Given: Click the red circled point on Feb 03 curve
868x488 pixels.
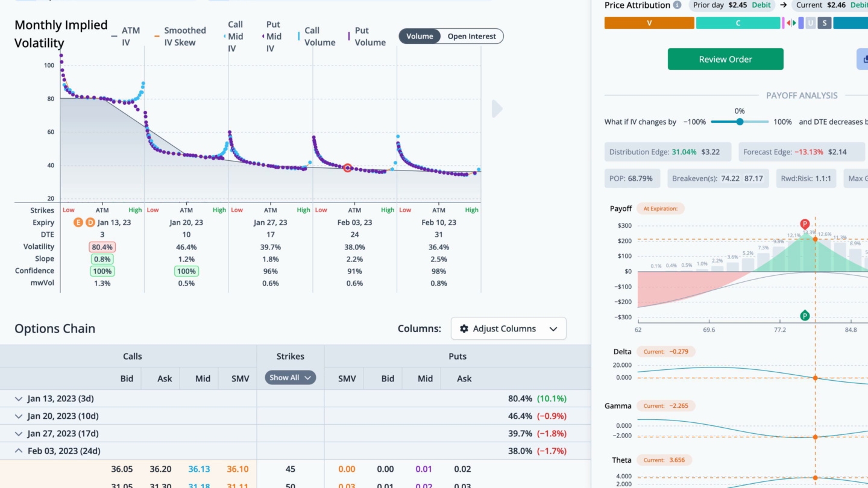Looking at the screenshot, I should coord(347,168).
